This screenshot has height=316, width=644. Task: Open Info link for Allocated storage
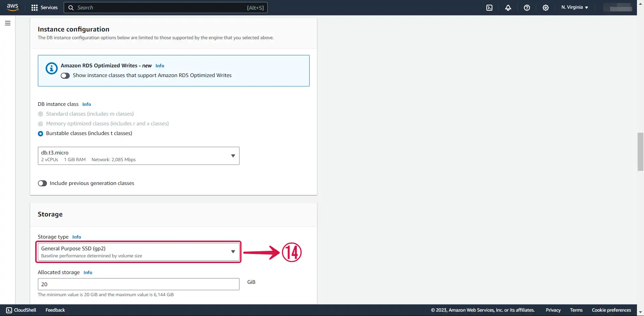88,272
